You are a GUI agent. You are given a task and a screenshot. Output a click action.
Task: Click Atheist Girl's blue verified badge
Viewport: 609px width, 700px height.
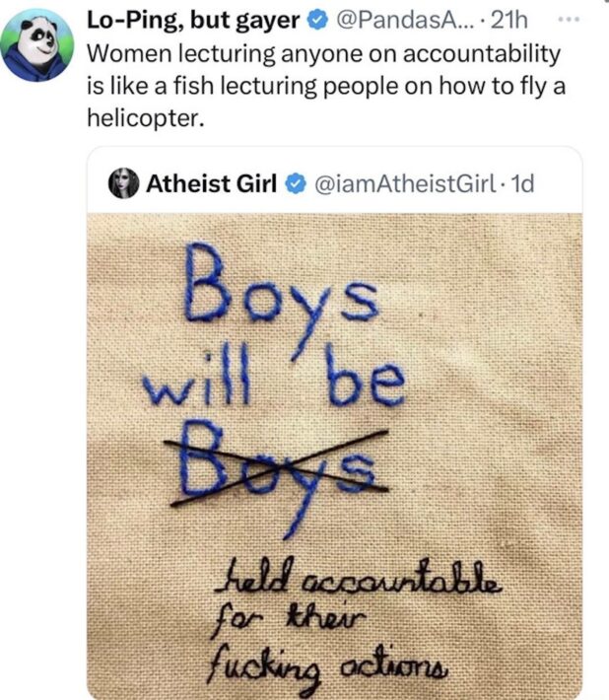coord(294,184)
